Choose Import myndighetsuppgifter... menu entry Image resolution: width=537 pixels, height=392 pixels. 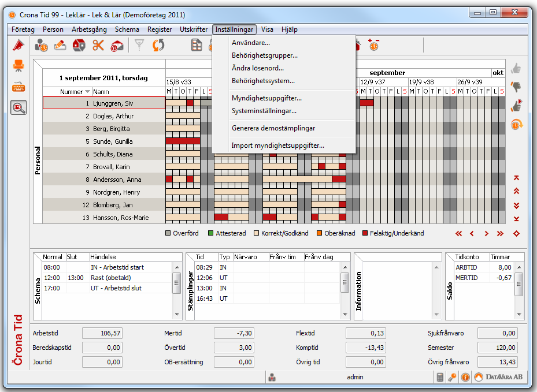click(284, 145)
